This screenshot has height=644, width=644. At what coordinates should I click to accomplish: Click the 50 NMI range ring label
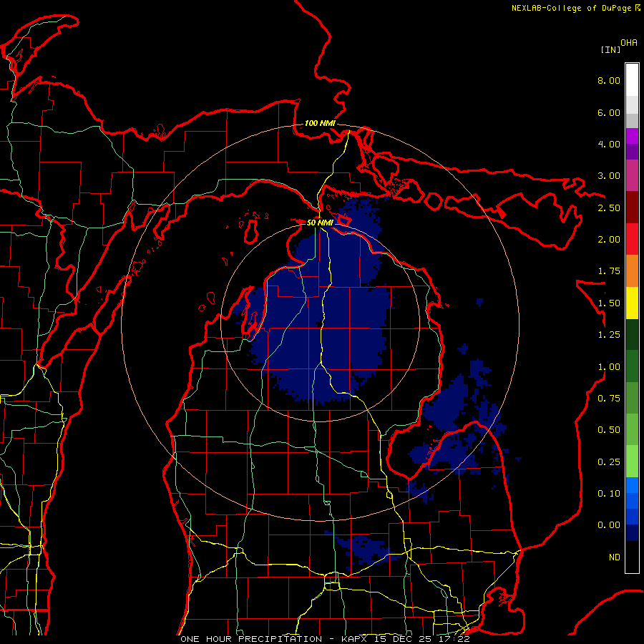(x=320, y=223)
